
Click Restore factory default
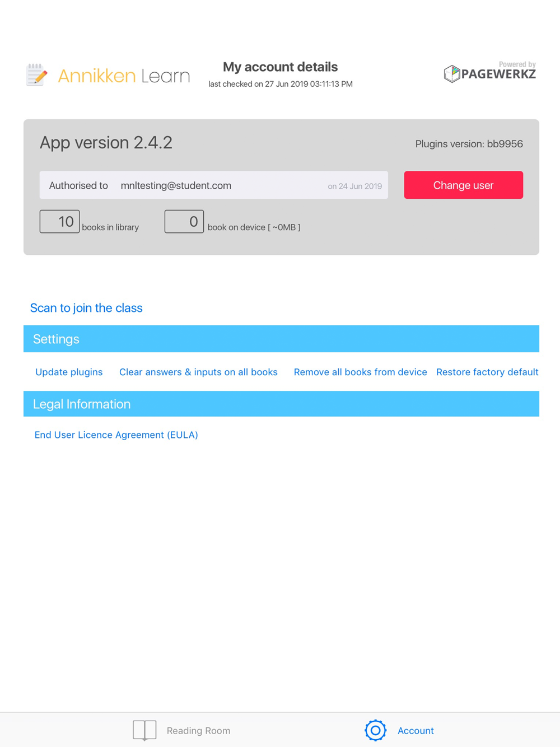(487, 372)
